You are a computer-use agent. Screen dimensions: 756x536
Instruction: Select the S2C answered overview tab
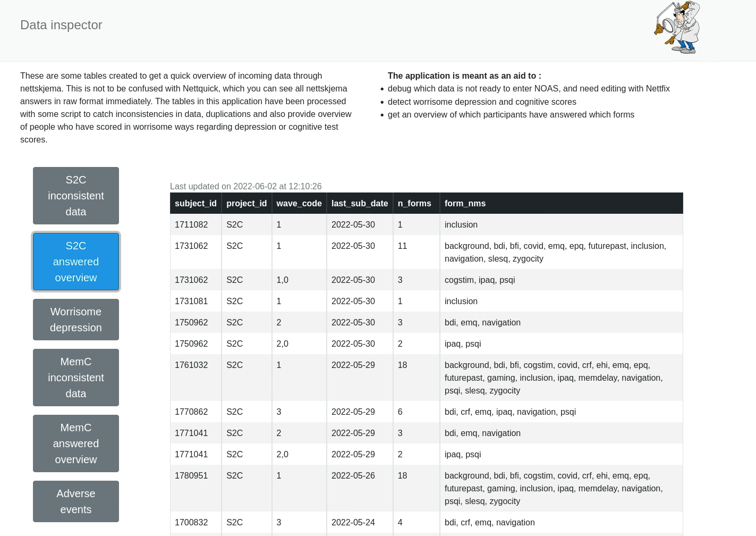76,262
